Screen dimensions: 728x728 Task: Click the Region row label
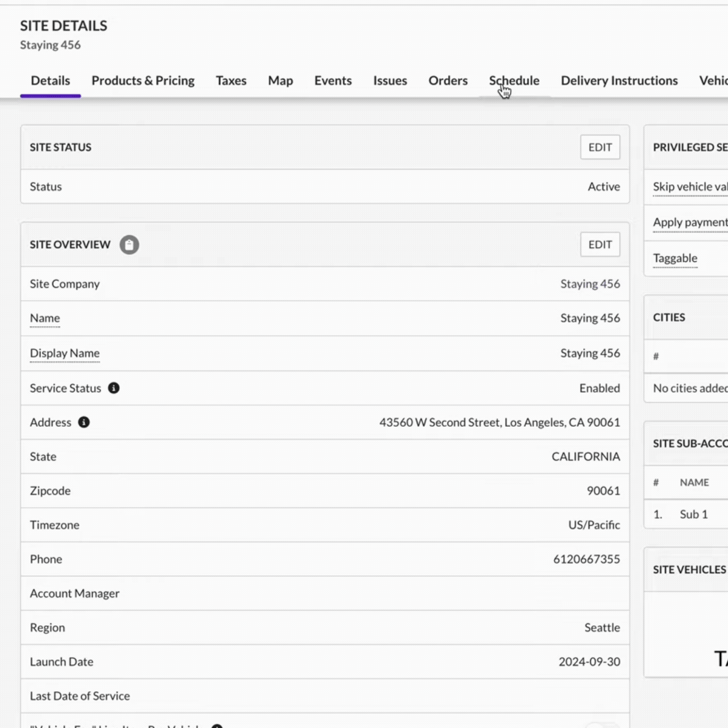[47, 628]
